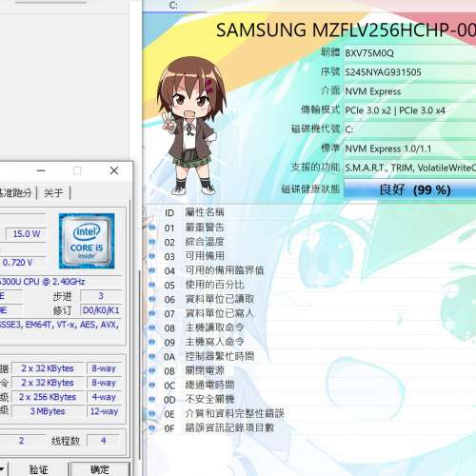Select the status dot for 09 主機寫入命令
Image resolution: width=476 pixels, height=476 pixels.
point(152,342)
